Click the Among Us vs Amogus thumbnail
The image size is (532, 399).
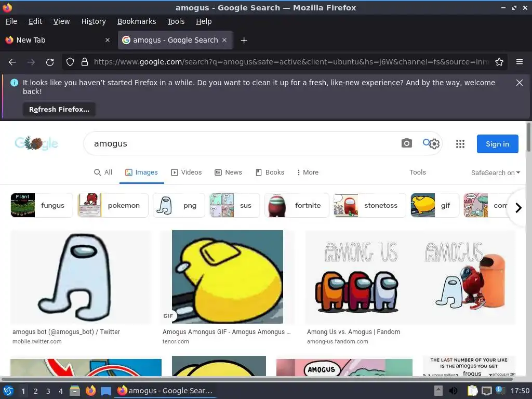point(410,277)
